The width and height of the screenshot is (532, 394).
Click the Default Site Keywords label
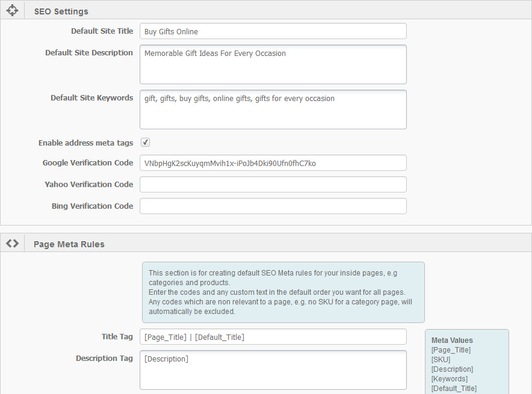click(91, 97)
